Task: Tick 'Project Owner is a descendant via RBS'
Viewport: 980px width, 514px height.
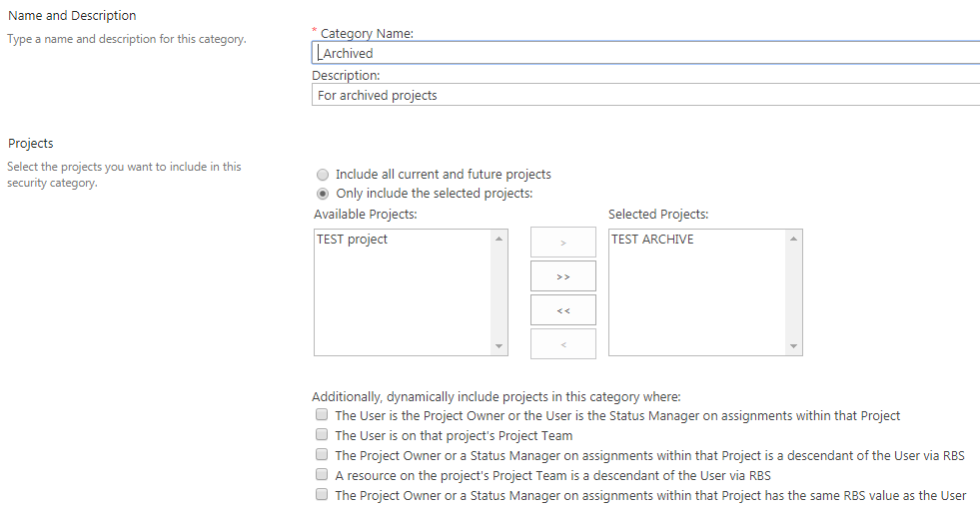Action: click(x=322, y=455)
